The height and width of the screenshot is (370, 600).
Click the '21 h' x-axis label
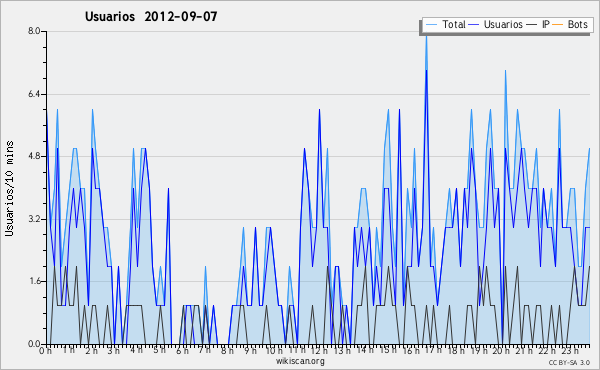pos(524,351)
